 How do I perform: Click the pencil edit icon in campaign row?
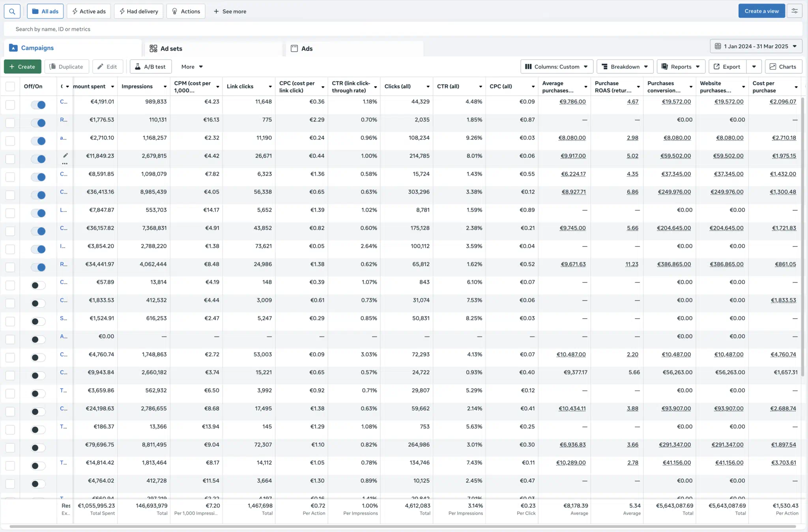(x=65, y=155)
